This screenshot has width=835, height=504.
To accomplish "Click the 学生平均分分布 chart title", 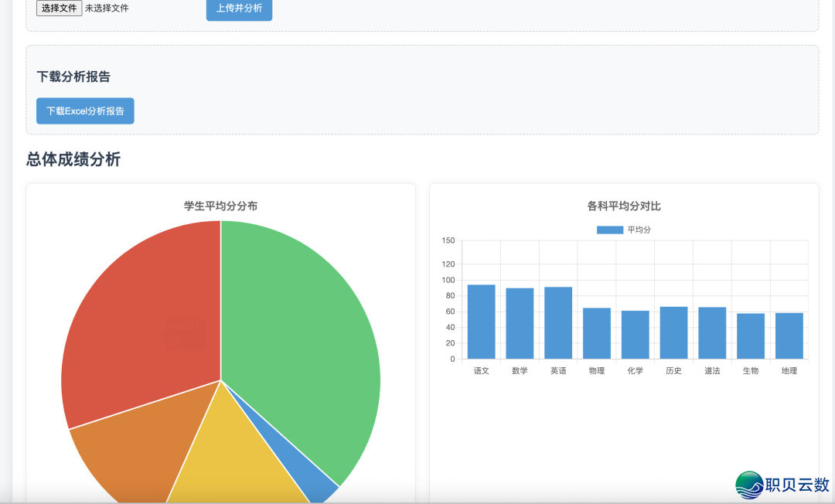I will pyautogui.click(x=221, y=206).
